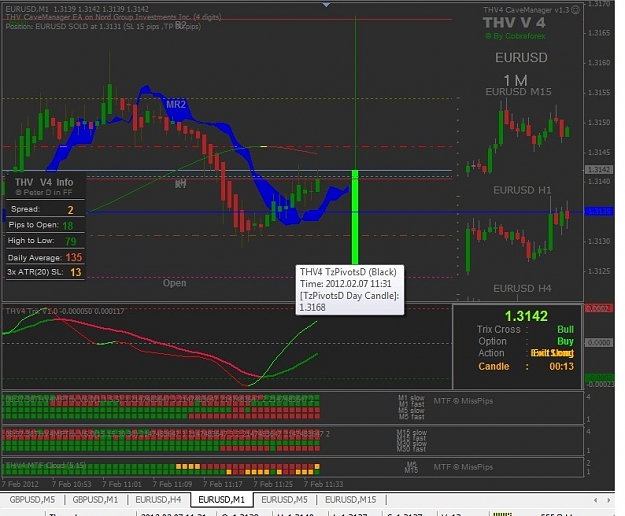Click the THV V 4 title text
The height and width of the screenshot is (516, 625).
514,23
